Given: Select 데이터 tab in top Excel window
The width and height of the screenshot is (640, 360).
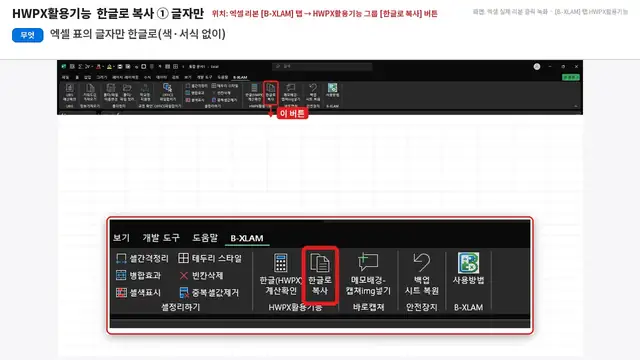Looking at the screenshot, I should tap(161, 77).
